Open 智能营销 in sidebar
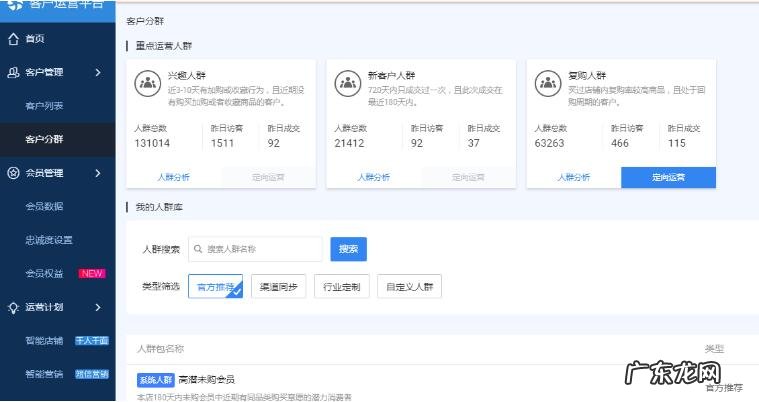 coord(44,374)
